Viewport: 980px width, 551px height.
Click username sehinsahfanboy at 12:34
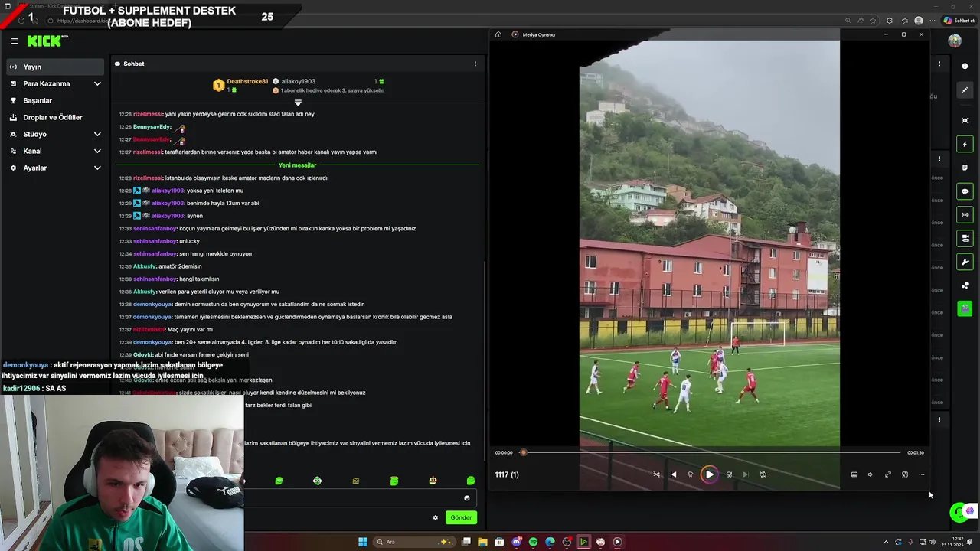[155, 253]
